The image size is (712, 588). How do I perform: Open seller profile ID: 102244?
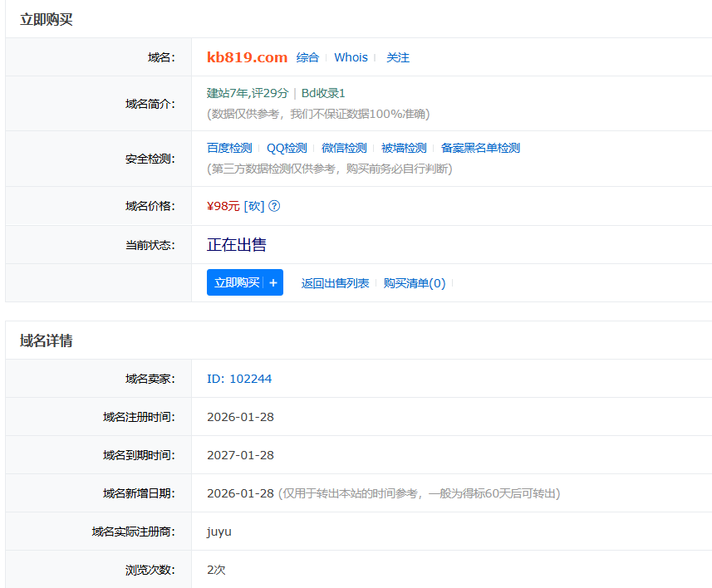(x=239, y=379)
